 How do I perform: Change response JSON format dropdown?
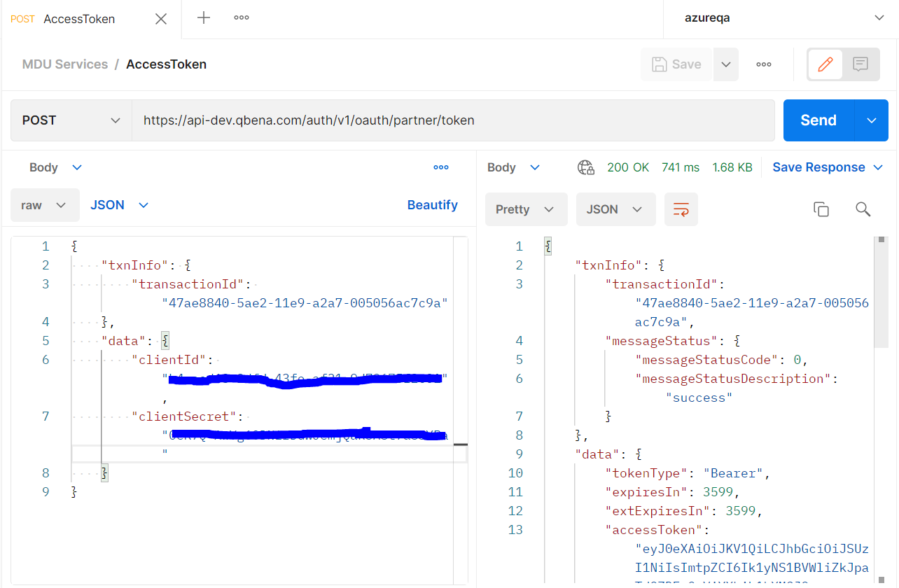(x=615, y=209)
